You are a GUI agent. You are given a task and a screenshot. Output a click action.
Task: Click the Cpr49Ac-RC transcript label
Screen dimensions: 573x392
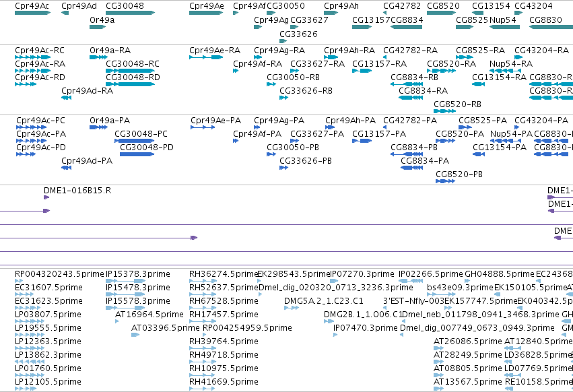(40, 50)
